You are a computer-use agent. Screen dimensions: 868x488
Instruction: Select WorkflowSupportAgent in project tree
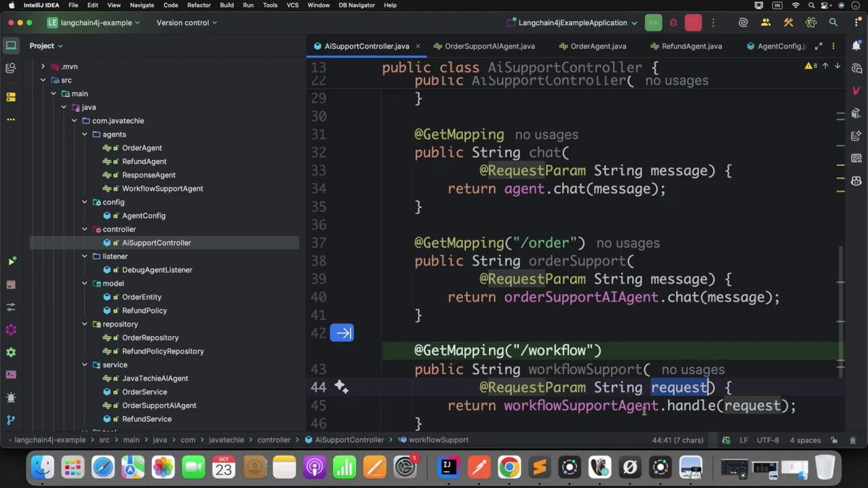(162, 188)
